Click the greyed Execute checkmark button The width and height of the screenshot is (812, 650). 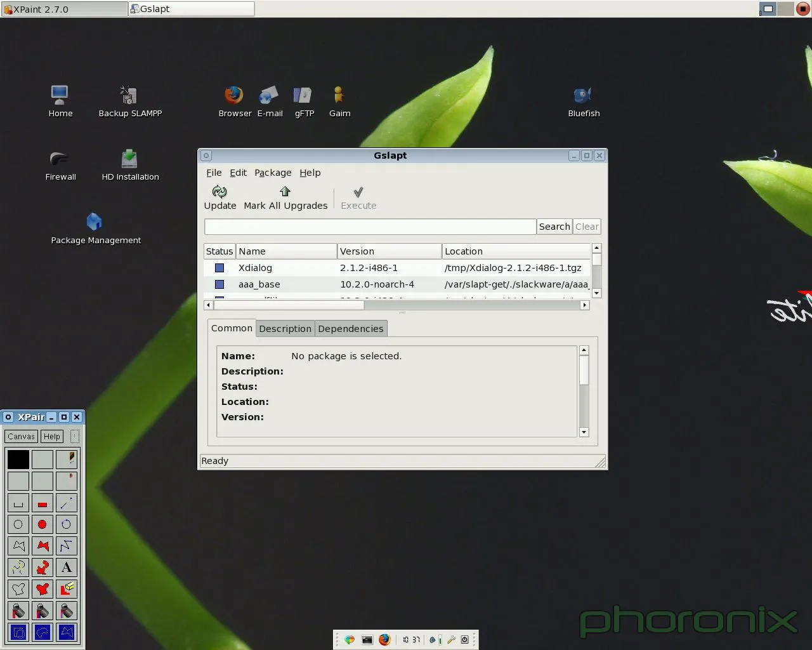358,197
